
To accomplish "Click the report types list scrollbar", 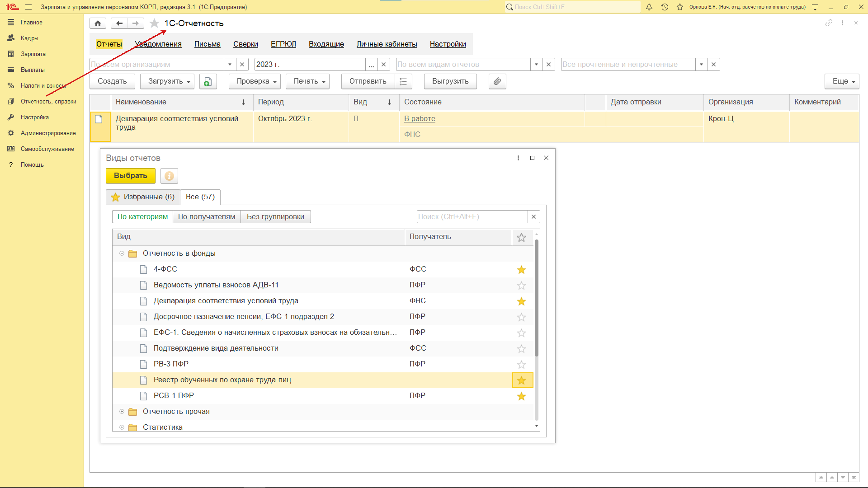I will coord(536,298).
